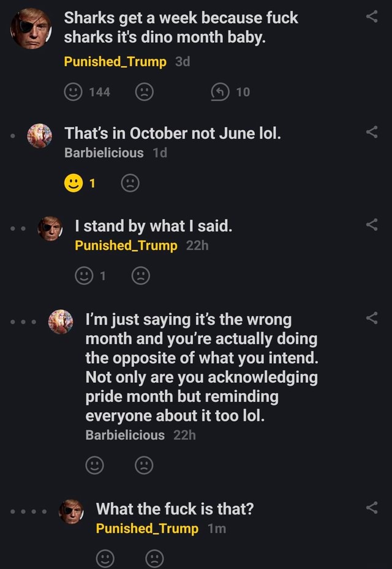This screenshot has width=392, height=569.
Task: Frown-react to the top 'Sharks get a week' comment
Action: pyautogui.click(x=144, y=92)
